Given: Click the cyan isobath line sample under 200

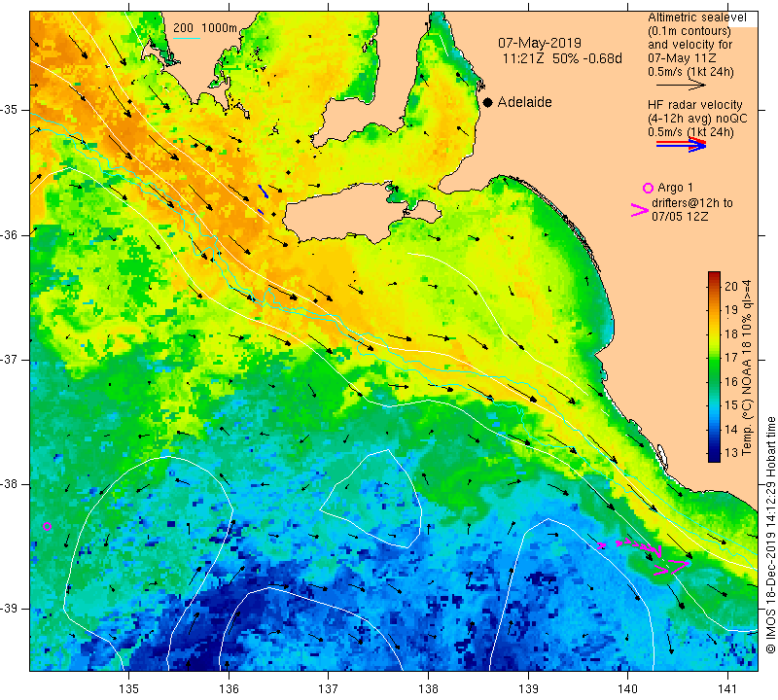Looking at the screenshot, I should pyautogui.click(x=187, y=38).
